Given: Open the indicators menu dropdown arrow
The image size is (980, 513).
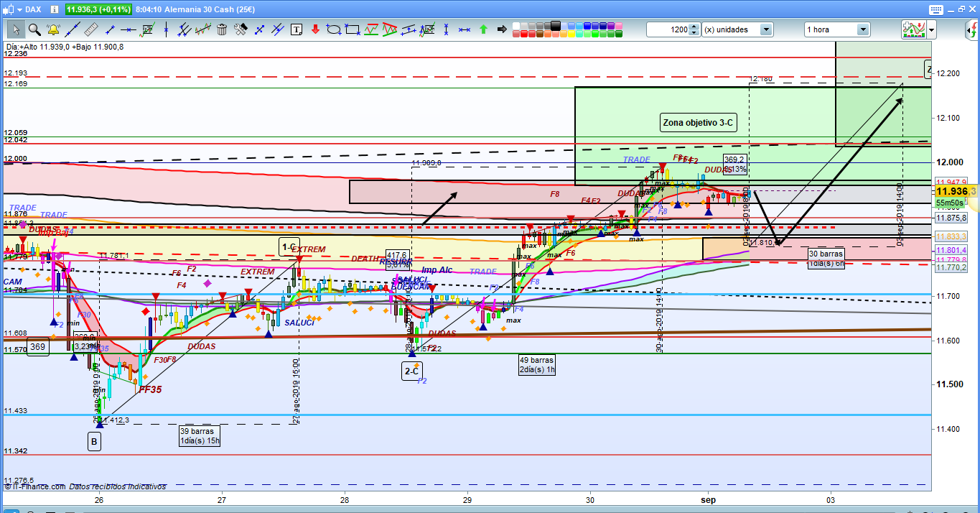Looking at the screenshot, I should [x=931, y=29].
